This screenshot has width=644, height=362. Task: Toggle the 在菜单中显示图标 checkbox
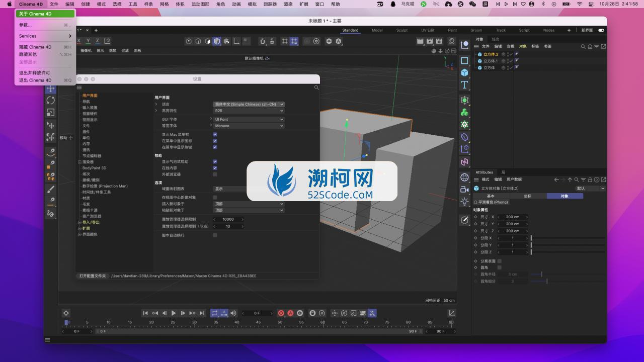click(215, 141)
